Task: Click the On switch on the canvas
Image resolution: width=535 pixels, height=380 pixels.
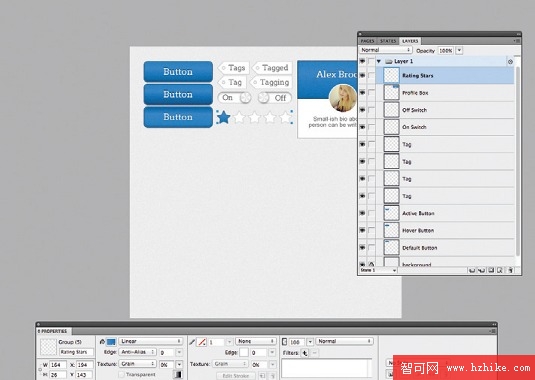Action: tap(234, 98)
